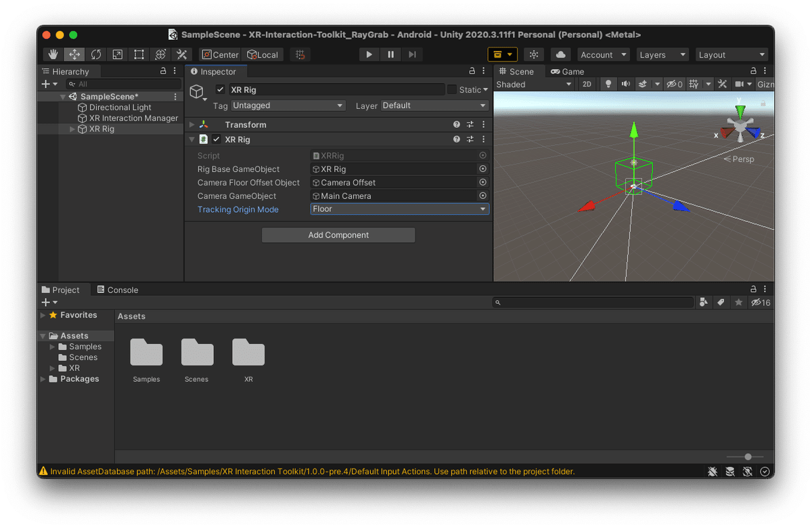Screen dimensions: 812x528
Task: Open the Tag Untagged dropdown
Action: (288, 106)
